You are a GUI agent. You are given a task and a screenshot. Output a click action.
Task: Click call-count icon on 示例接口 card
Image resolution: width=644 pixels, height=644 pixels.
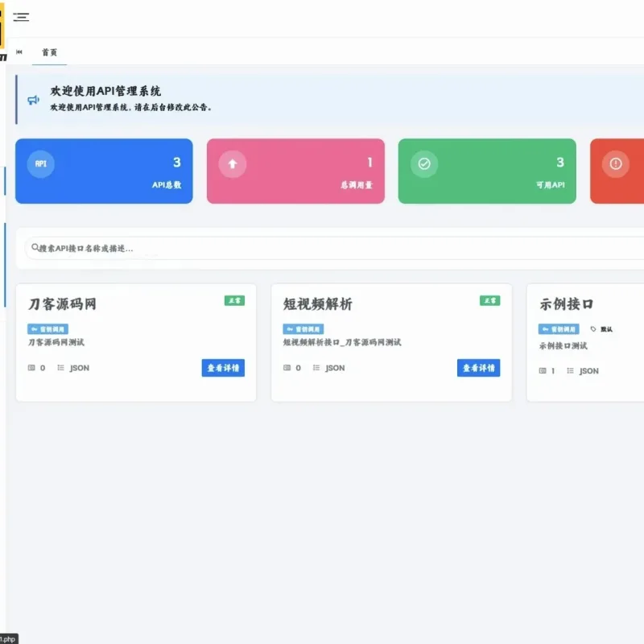pos(542,370)
